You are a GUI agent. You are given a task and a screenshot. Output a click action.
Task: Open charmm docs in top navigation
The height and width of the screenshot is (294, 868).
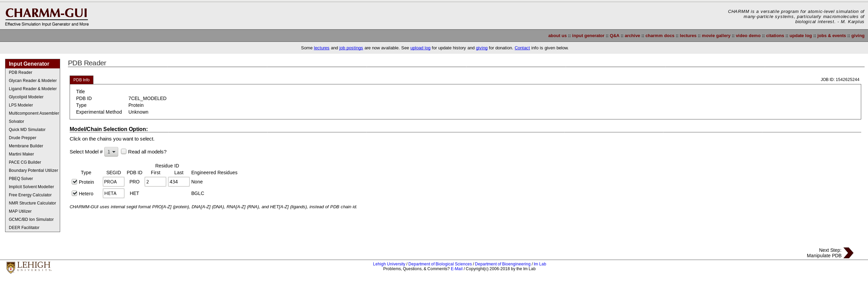click(660, 36)
